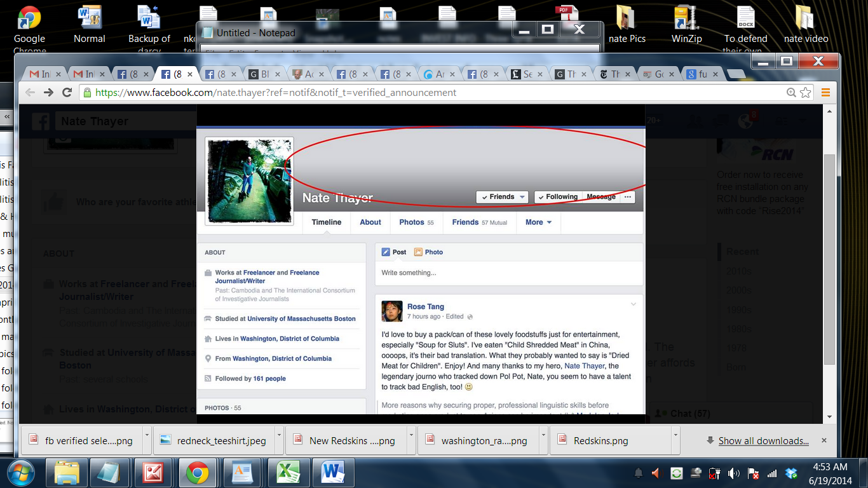
Task: Switch to Word in the taskbar
Action: tap(332, 473)
